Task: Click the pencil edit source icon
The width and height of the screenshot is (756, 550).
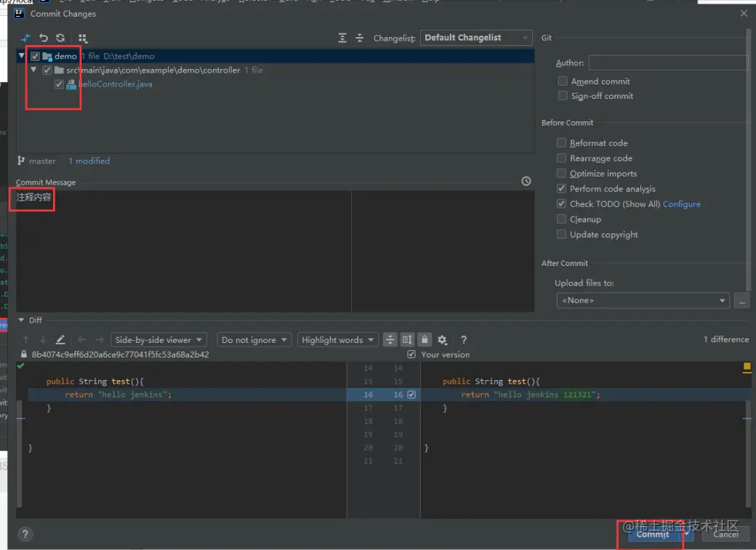Action: (x=60, y=340)
